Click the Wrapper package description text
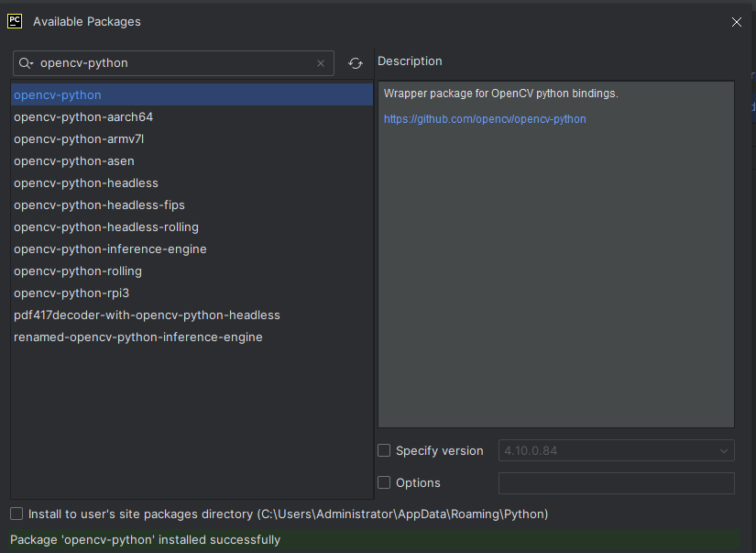The width and height of the screenshot is (756, 553). click(500, 94)
